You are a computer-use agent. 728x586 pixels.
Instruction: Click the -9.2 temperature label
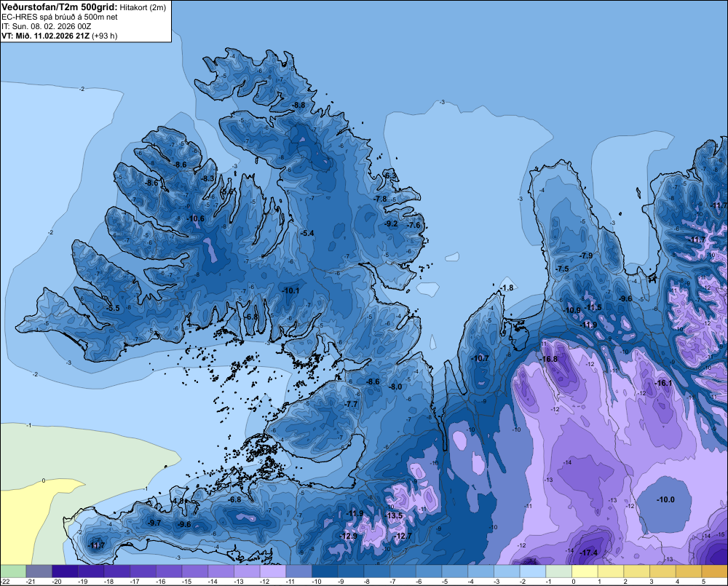click(x=392, y=223)
